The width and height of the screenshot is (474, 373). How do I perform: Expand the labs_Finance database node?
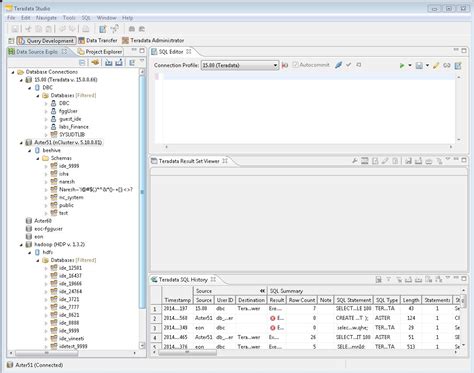[x=46, y=127]
